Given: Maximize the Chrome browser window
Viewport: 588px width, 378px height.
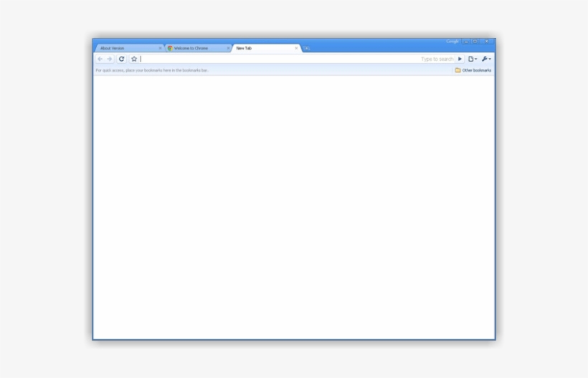Looking at the screenshot, I should pos(475,42).
